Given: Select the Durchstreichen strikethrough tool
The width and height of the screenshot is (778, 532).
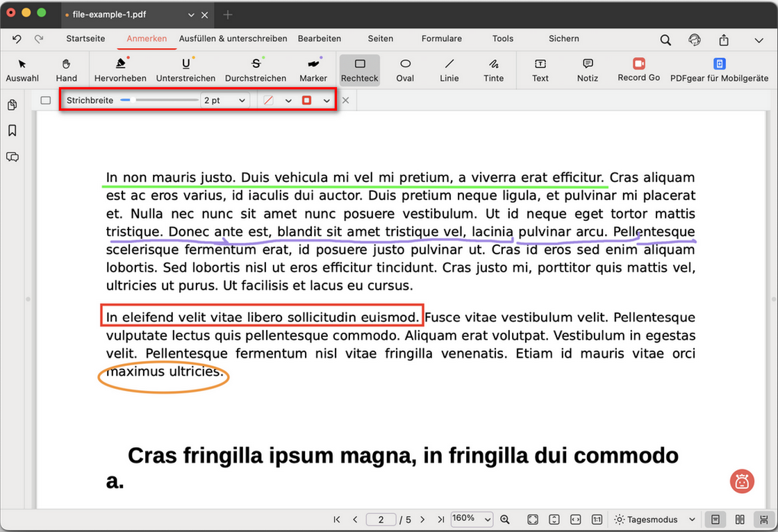Looking at the screenshot, I should pyautogui.click(x=256, y=69).
